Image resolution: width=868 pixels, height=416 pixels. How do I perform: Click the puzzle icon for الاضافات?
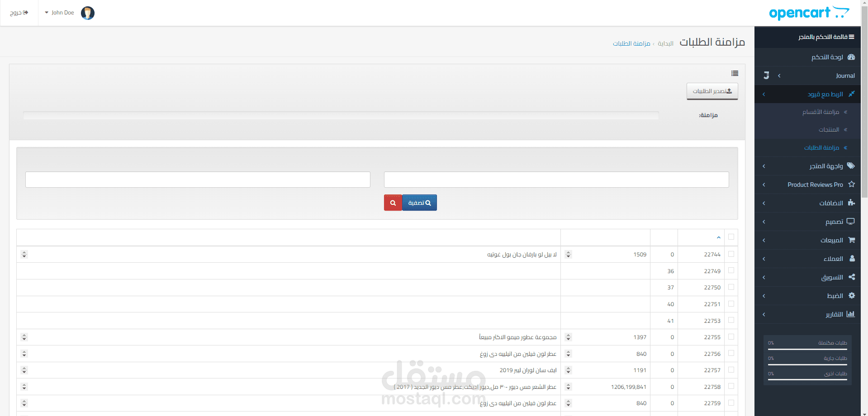pos(851,203)
